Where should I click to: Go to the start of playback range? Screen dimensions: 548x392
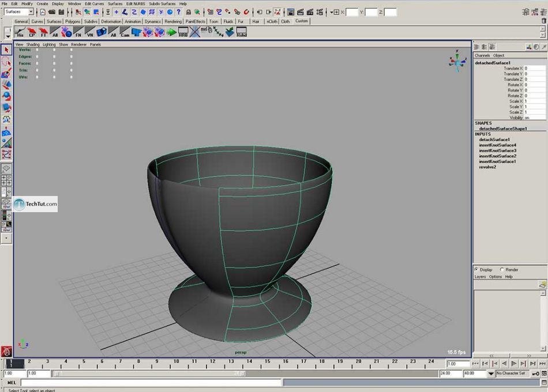pyautogui.click(x=475, y=364)
